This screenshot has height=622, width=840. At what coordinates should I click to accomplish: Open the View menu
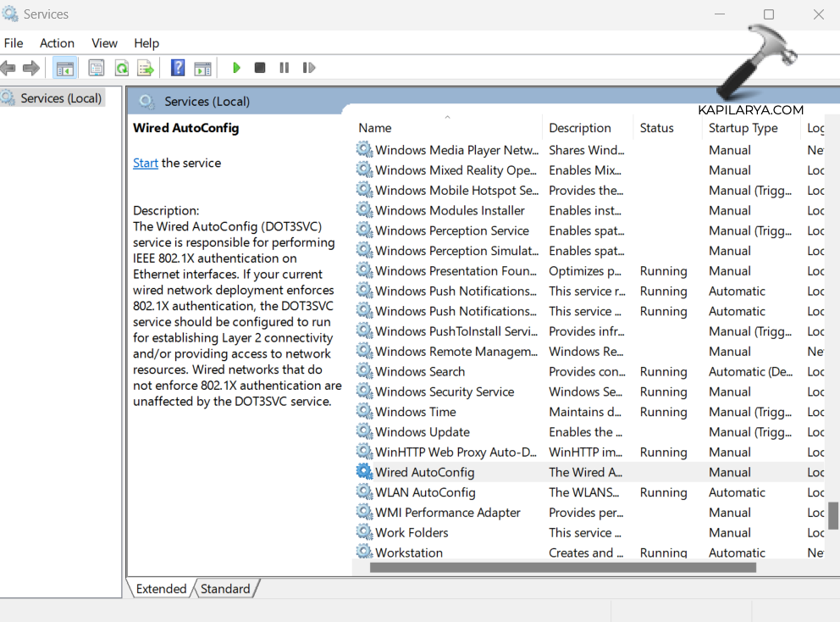[104, 43]
